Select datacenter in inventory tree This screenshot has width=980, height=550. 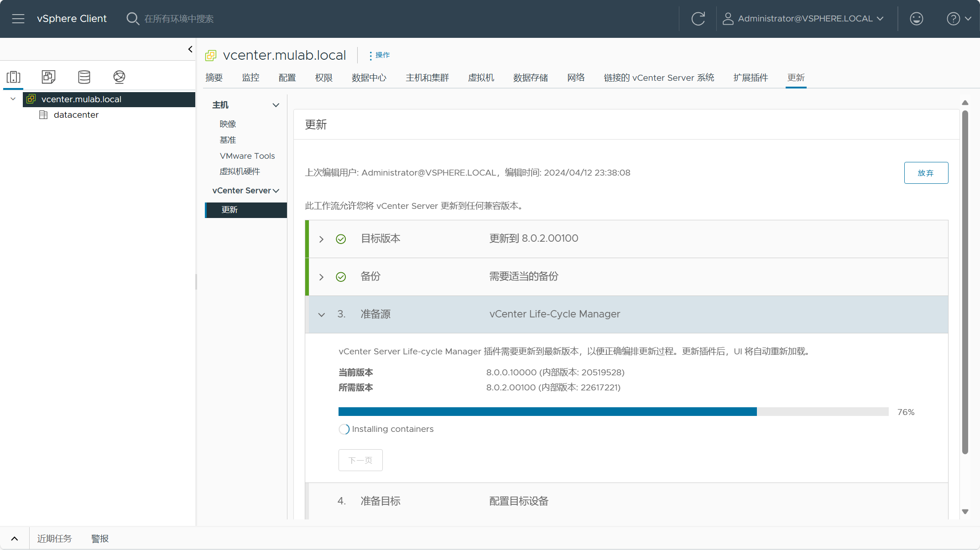tap(76, 115)
